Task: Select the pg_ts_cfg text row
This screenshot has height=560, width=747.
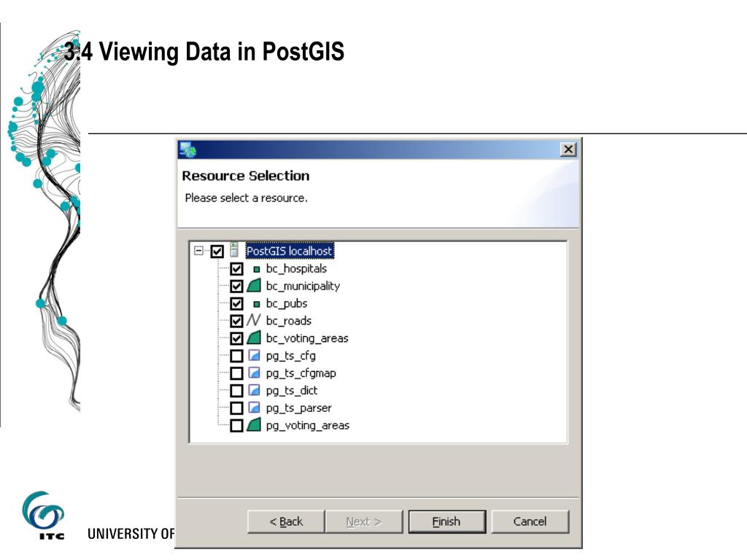Action: point(290,356)
